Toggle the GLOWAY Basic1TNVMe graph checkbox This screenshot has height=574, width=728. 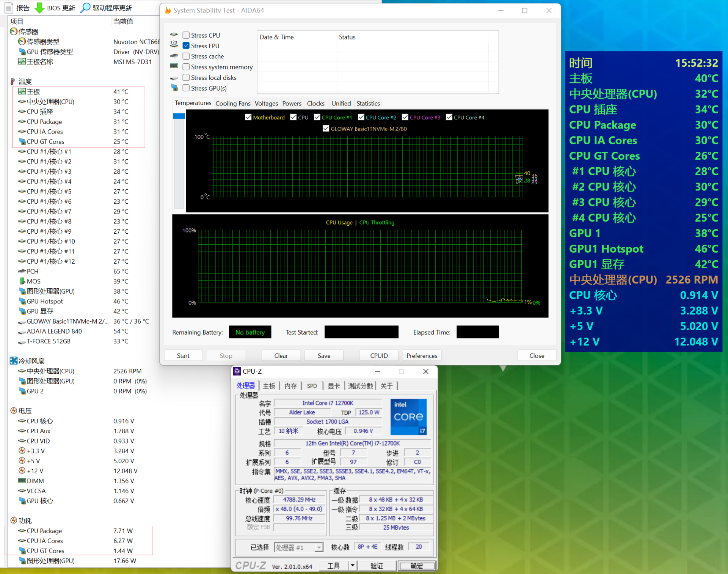[x=326, y=129]
